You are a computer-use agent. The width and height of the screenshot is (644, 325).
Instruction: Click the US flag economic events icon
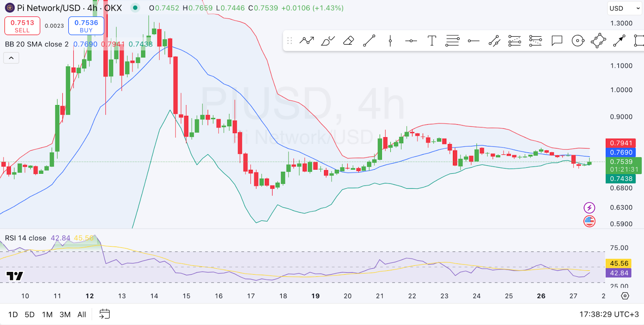[589, 221]
